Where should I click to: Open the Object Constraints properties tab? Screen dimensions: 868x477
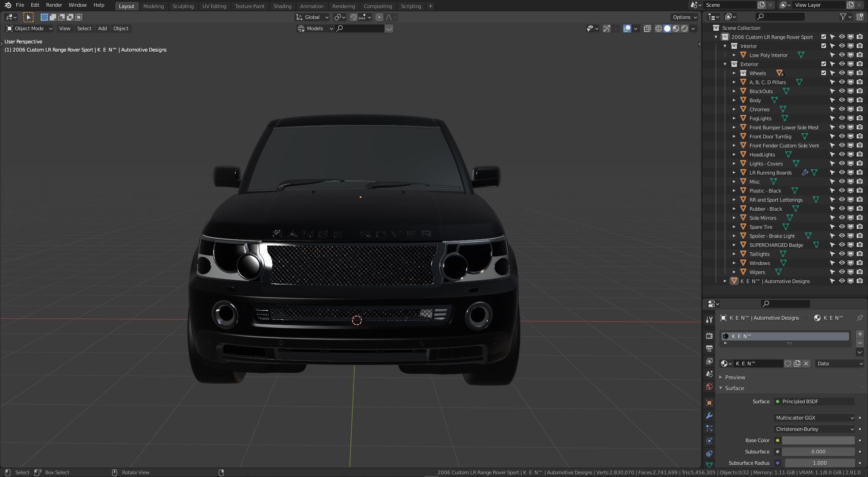(709, 453)
